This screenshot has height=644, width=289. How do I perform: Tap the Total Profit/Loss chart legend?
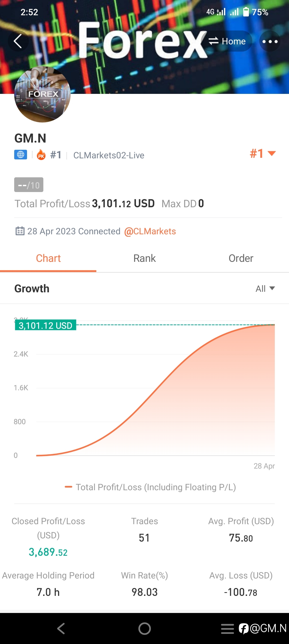click(150, 487)
